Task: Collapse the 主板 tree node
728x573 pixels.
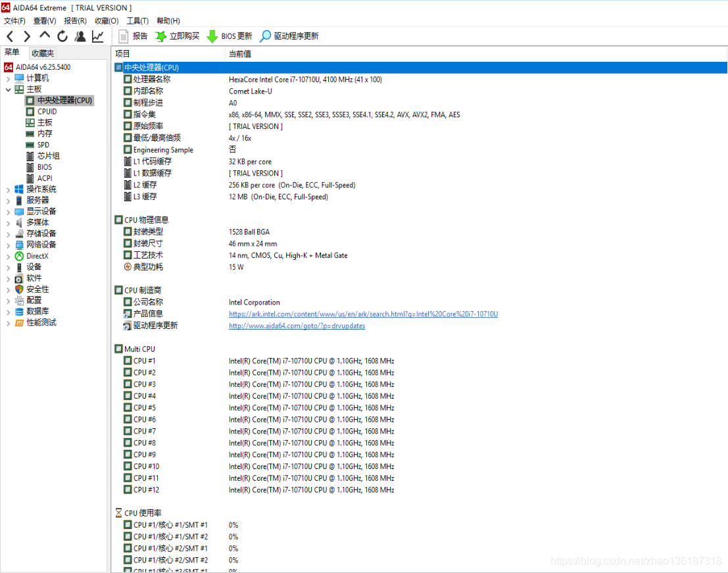Action: click(x=8, y=89)
